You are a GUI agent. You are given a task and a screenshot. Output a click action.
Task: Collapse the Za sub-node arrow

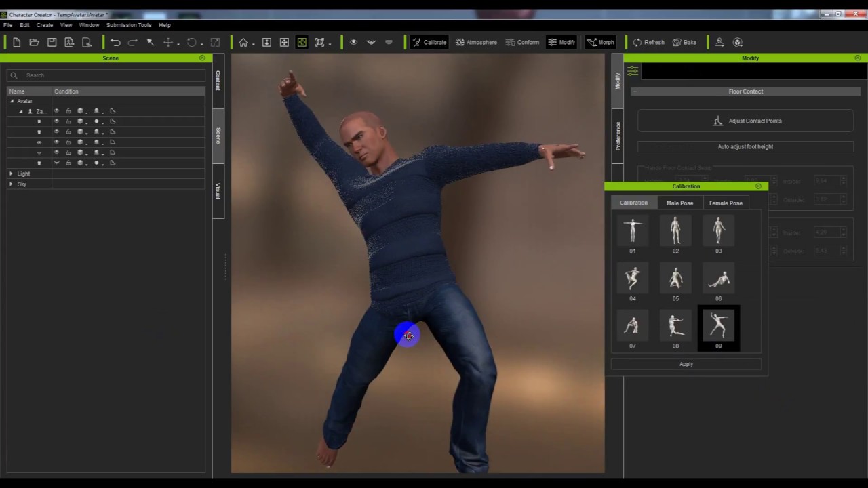click(21, 111)
